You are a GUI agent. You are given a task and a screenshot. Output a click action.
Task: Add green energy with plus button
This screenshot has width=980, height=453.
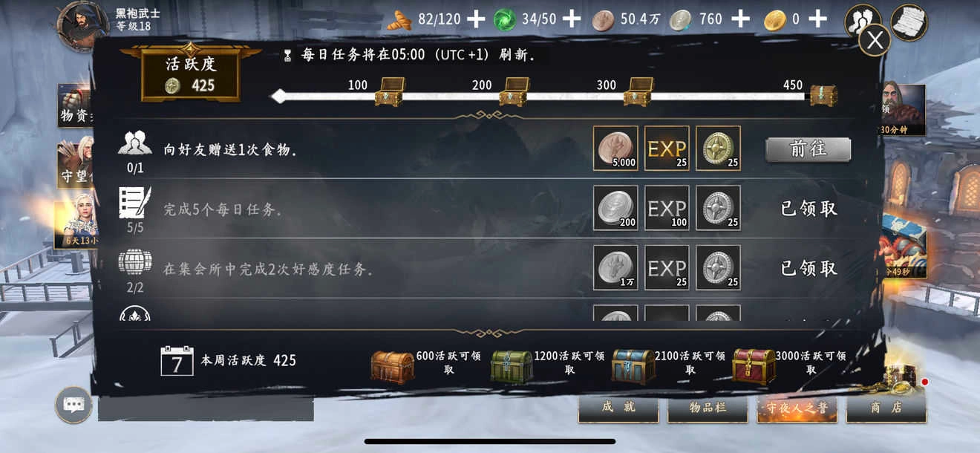coord(571,19)
